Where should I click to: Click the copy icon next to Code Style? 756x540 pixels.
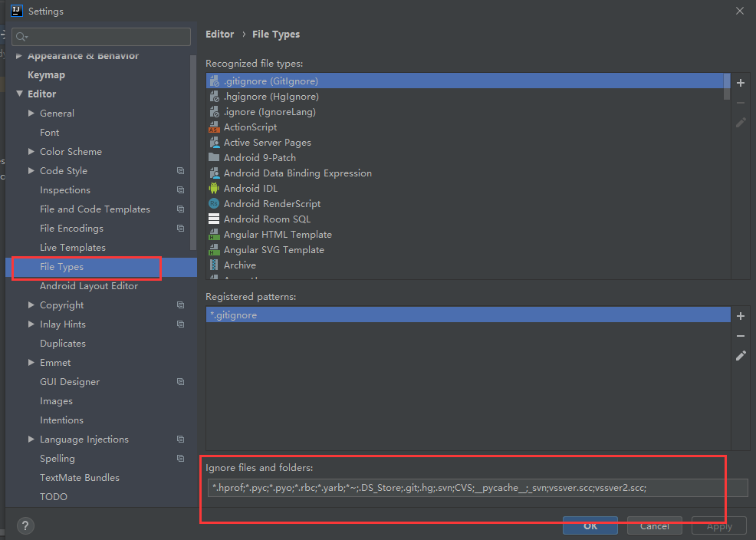coord(180,171)
